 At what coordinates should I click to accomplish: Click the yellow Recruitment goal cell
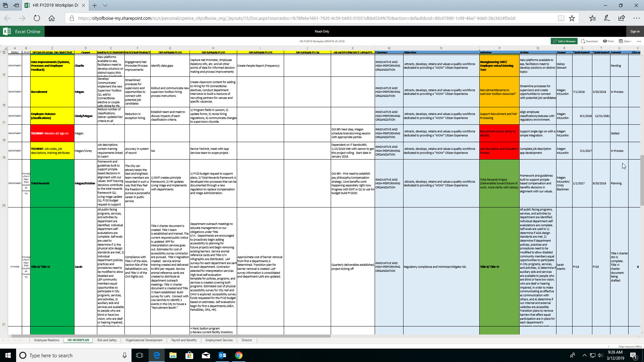[x=52, y=92]
